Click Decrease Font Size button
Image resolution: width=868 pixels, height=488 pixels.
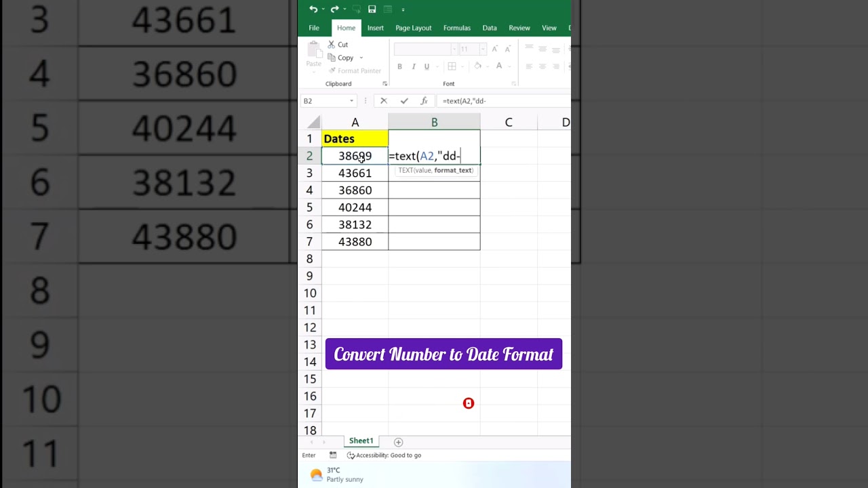point(509,49)
